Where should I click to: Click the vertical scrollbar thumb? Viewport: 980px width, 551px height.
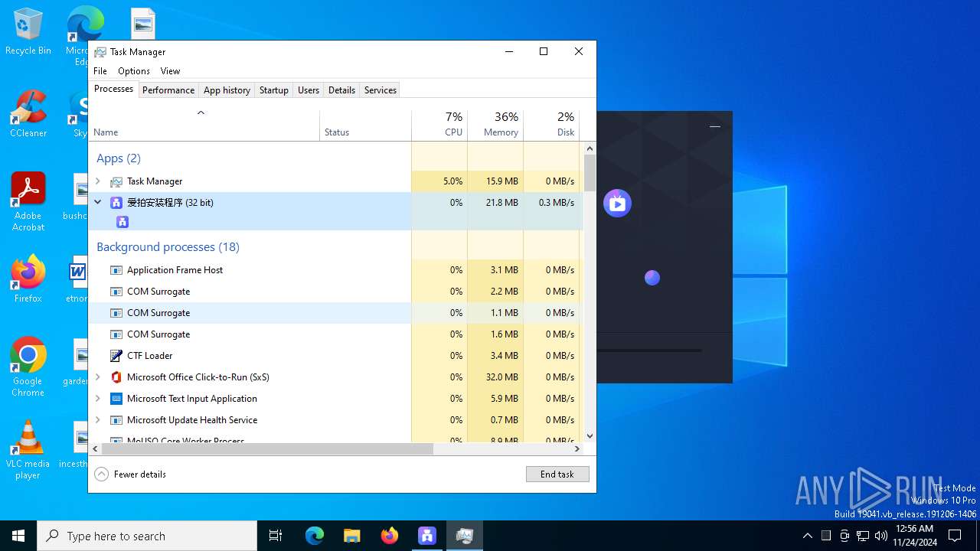[x=590, y=173]
